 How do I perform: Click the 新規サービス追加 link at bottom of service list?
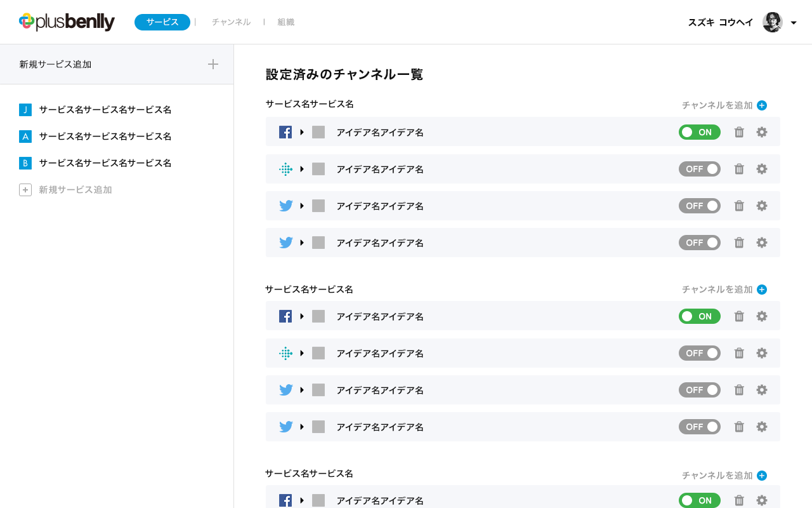75,190
